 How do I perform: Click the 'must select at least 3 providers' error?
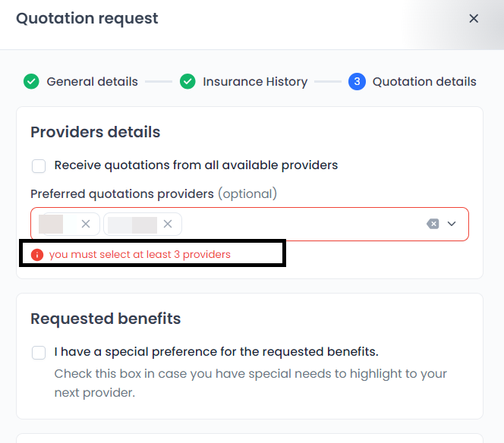[x=140, y=255]
